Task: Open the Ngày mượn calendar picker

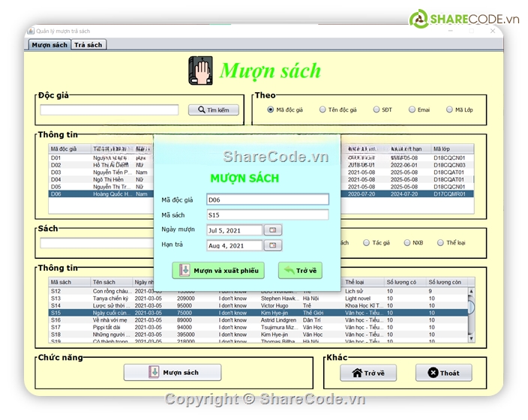Action: tap(273, 230)
